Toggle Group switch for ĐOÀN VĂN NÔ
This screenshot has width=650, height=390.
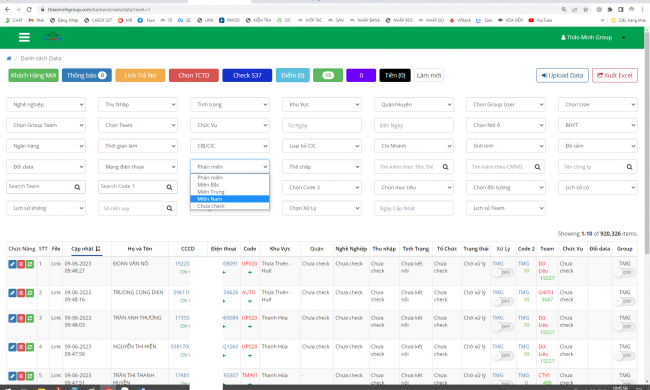(x=624, y=273)
